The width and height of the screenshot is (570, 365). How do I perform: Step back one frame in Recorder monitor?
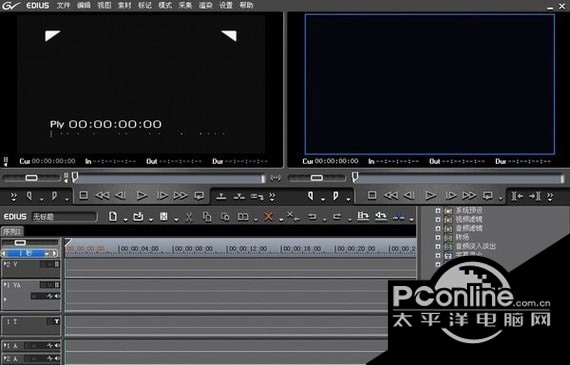pos(409,196)
